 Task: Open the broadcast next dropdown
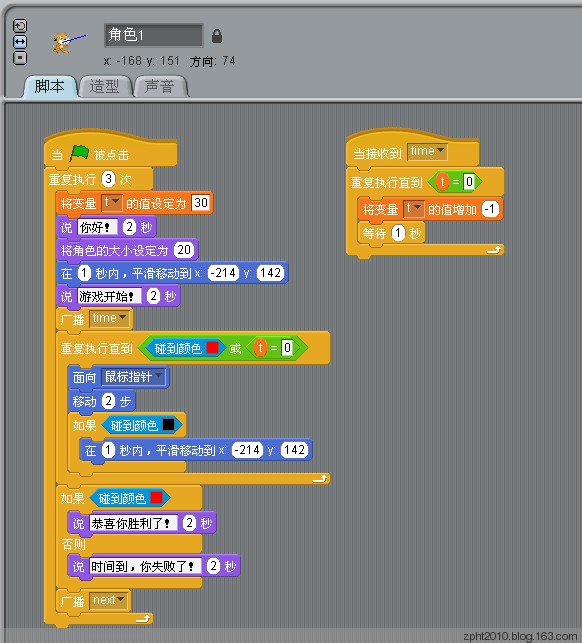click(109, 601)
